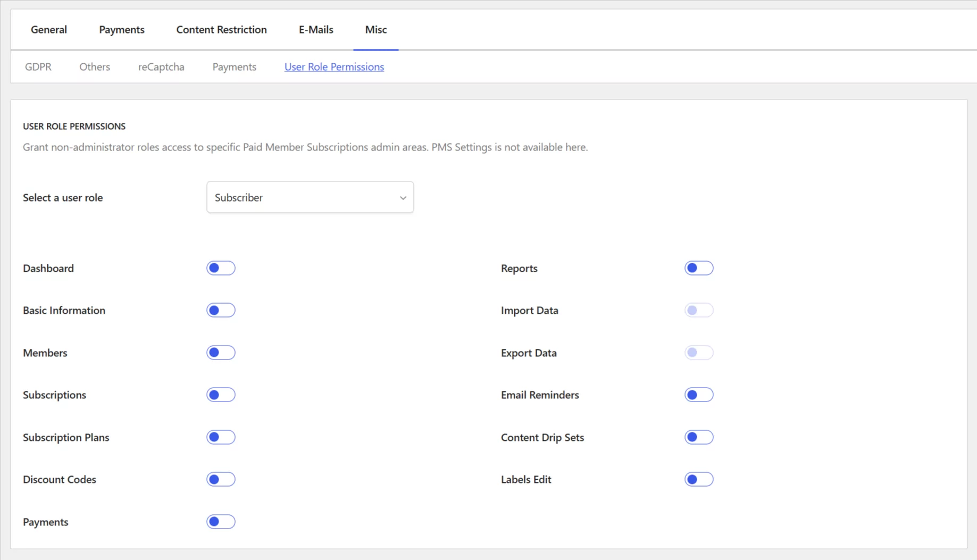Viewport: 977px width, 560px height.
Task: Toggle the Reports permission switch
Action: (x=699, y=268)
